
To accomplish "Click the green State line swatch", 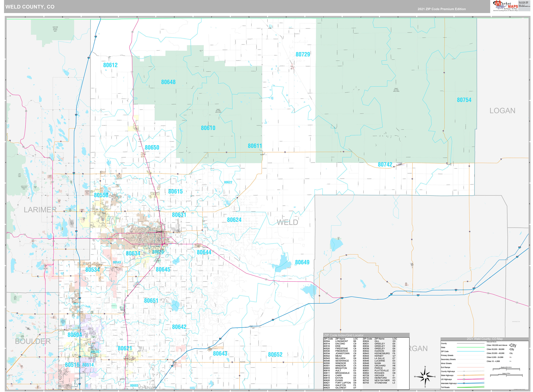I will tap(471, 347).
